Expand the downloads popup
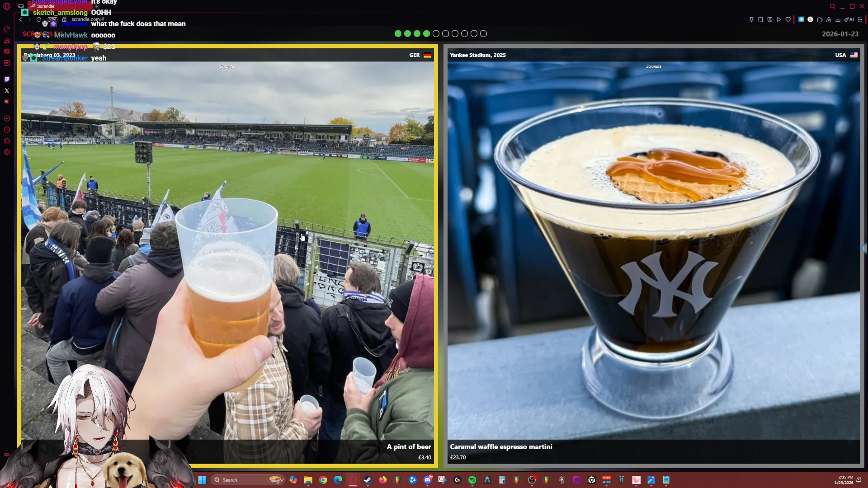This screenshot has width=868, height=488. pyautogui.click(x=838, y=19)
